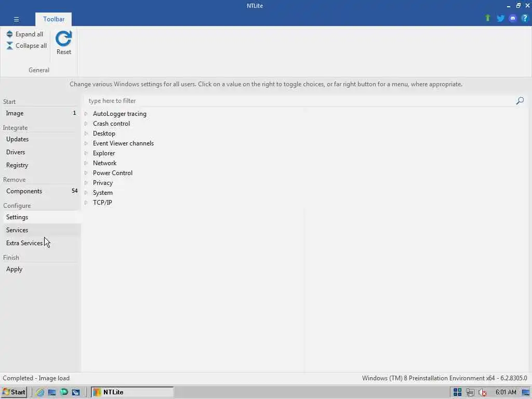
Task: Open the Twitter bird icon
Action: 500,18
